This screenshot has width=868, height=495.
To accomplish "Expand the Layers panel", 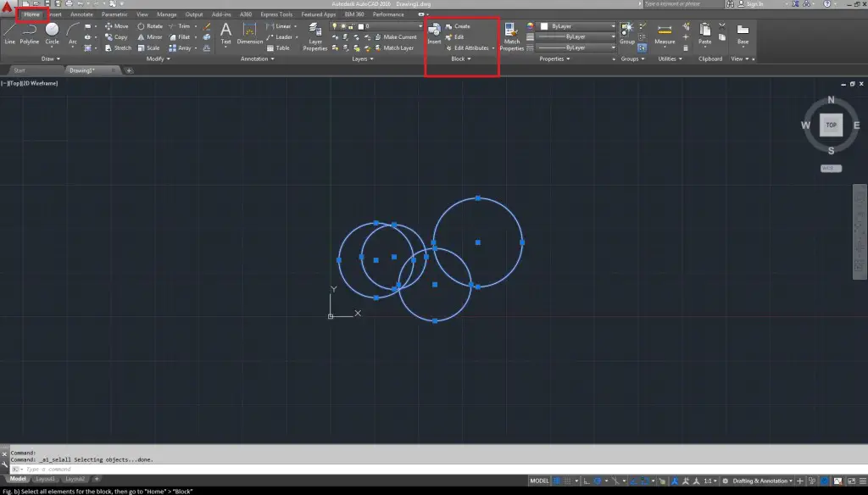I will coord(363,58).
